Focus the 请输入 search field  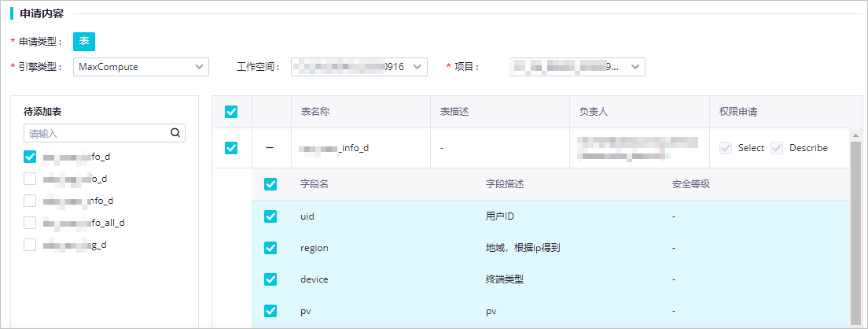(x=104, y=133)
